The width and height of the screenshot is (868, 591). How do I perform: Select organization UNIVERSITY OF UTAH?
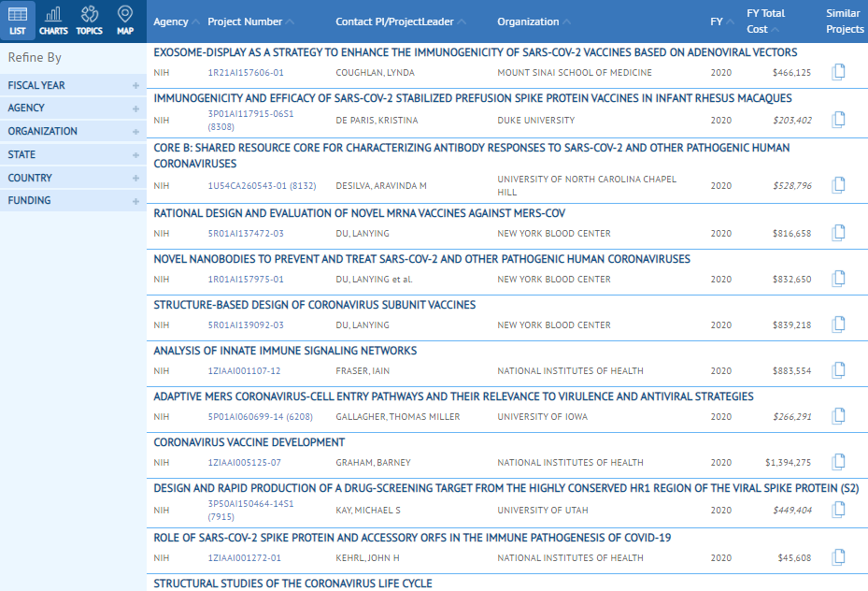(x=543, y=511)
